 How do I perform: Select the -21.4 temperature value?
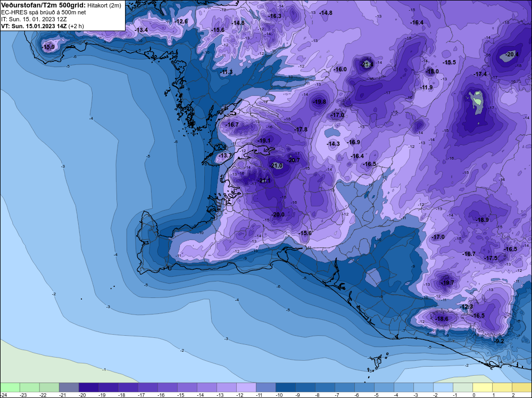coord(368,64)
